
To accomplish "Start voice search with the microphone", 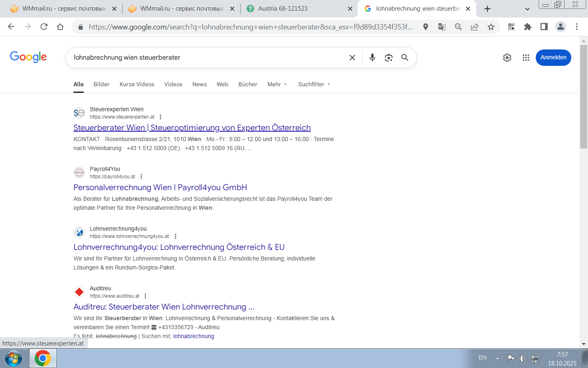I will point(372,58).
